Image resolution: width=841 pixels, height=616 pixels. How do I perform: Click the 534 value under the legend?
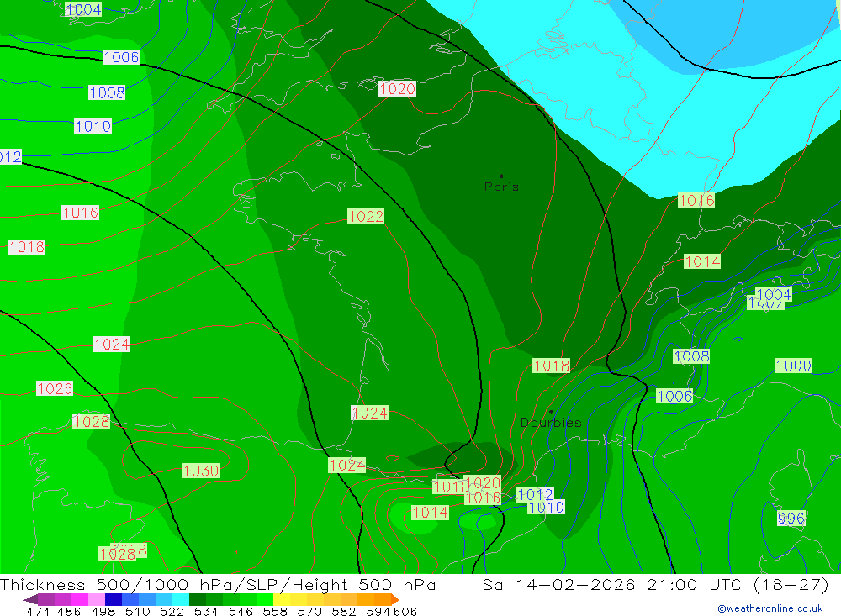(207, 611)
